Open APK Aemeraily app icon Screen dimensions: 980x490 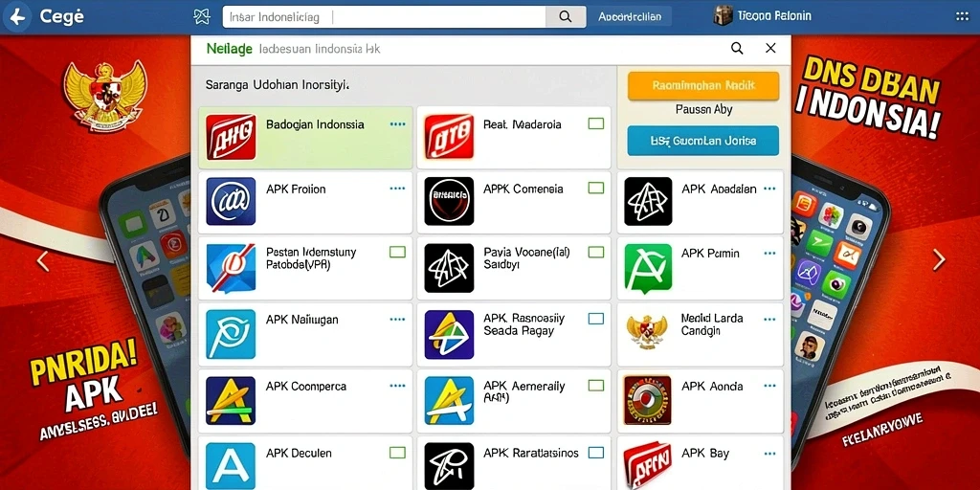449,401
